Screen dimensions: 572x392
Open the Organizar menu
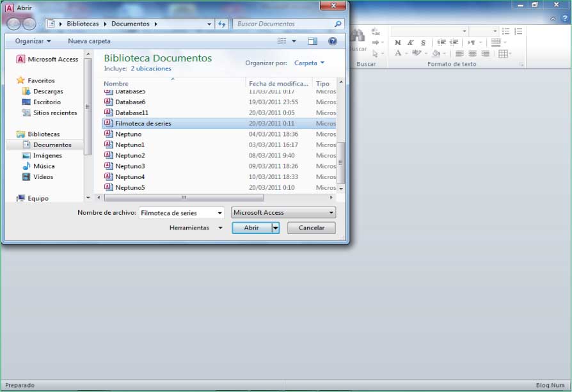coord(33,41)
